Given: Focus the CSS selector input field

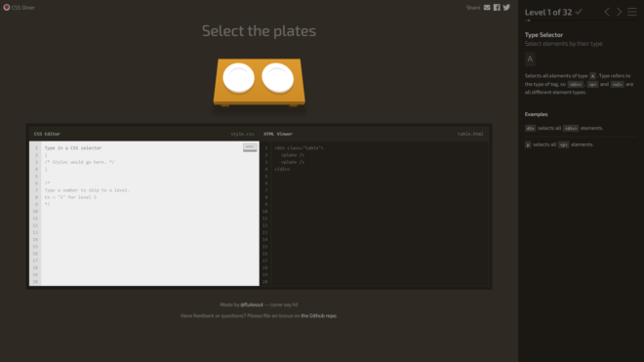Looking at the screenshot, I should click(141, 148).
